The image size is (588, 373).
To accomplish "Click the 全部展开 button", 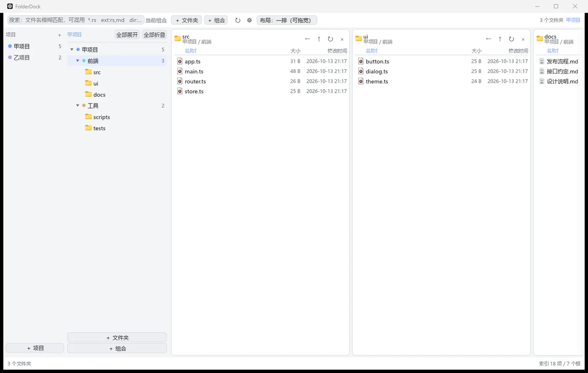I will tap(127, 35).
